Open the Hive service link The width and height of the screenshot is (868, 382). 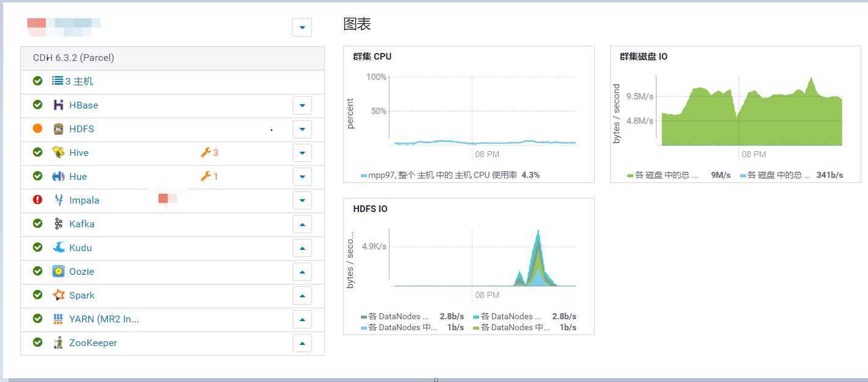click(x=79, y=152)
